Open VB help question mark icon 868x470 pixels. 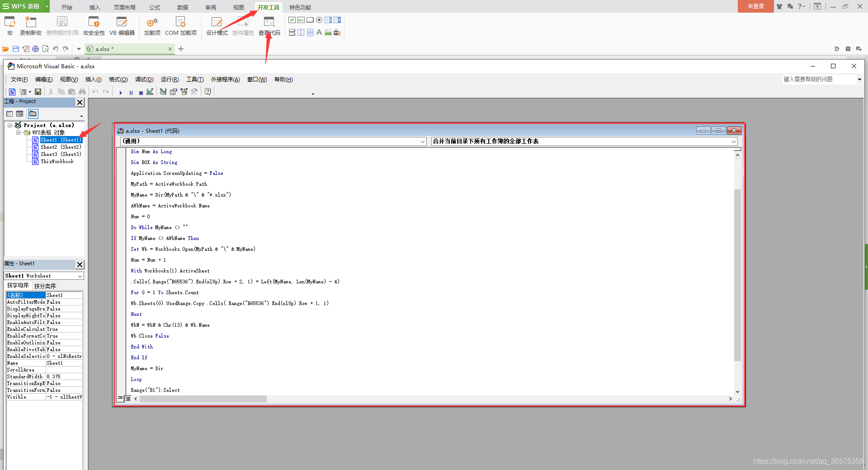[x=208, y=92]
